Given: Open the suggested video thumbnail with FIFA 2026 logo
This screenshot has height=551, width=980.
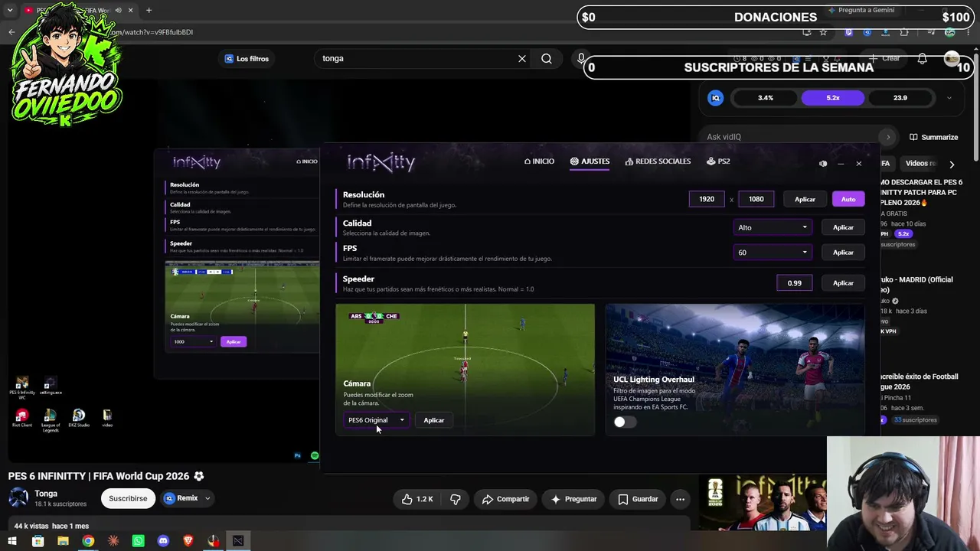Looking at the screenshot, I should tap(763, 503).
